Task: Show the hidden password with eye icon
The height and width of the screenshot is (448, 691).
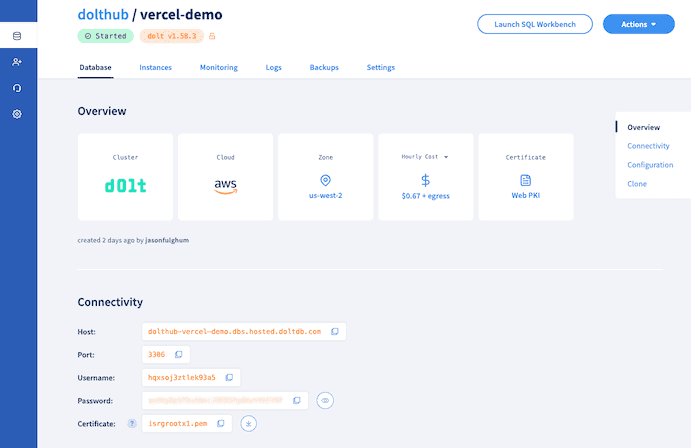Action: pyautogui.click(x=325, y=400)
